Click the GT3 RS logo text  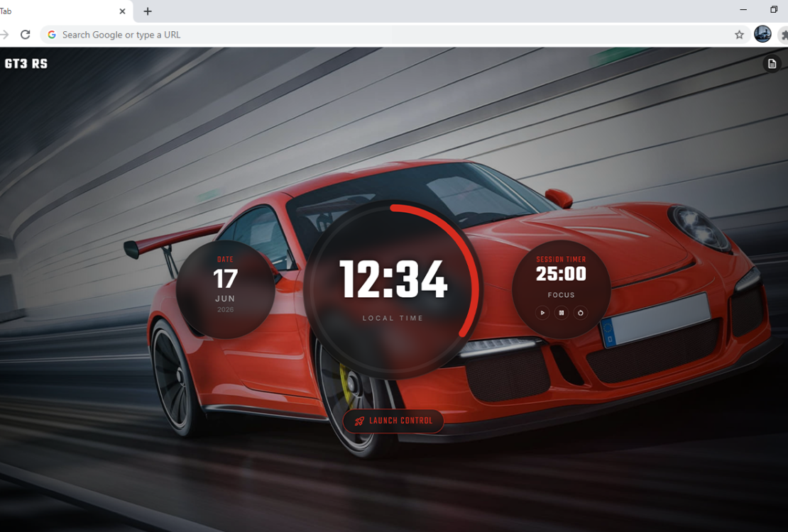(26, 64)
